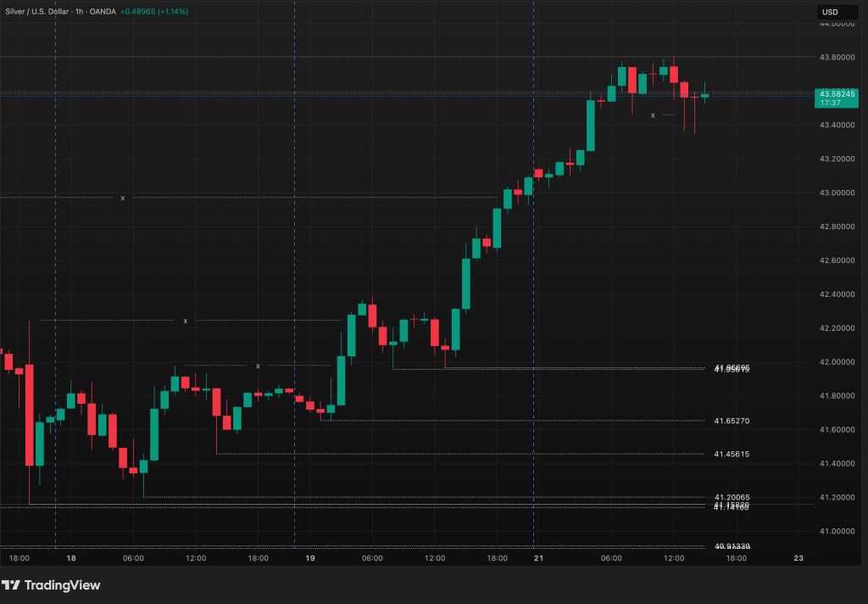Screen dimensions: 868x604
Task: Select the 41.45615 horizontal level label
Action: click(x=731, y=454)
